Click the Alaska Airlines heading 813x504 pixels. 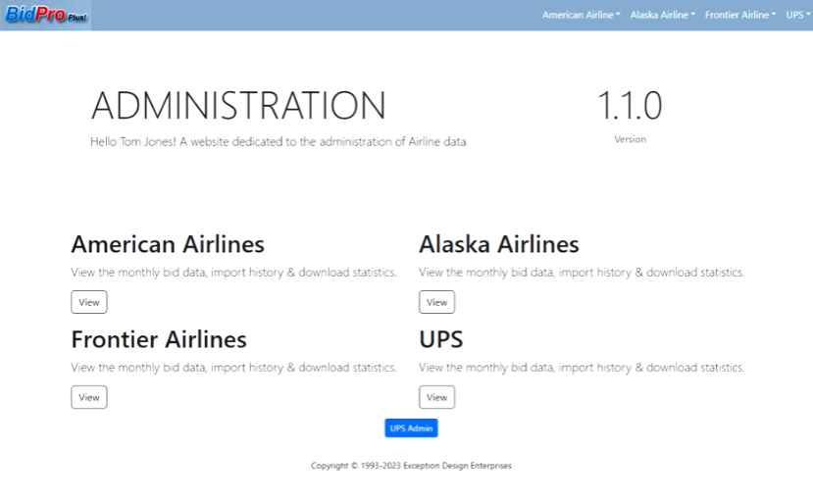tap(499, 244)
